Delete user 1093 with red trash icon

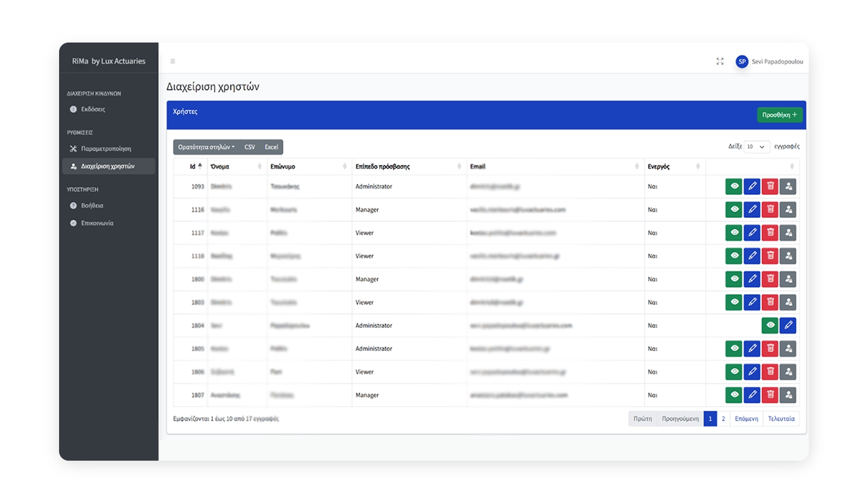coord(770,187)
